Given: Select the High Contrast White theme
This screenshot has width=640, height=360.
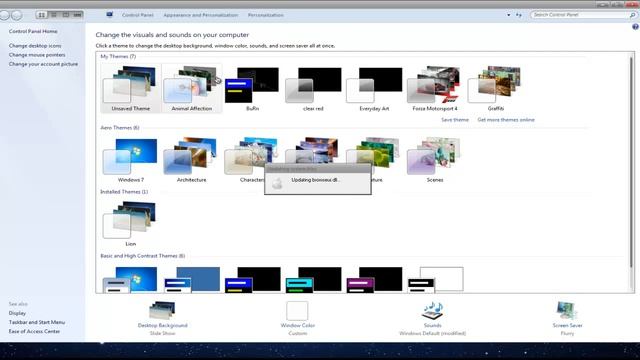Looking at the screenshot, I should pyautogui.click(x=435, y=280).
